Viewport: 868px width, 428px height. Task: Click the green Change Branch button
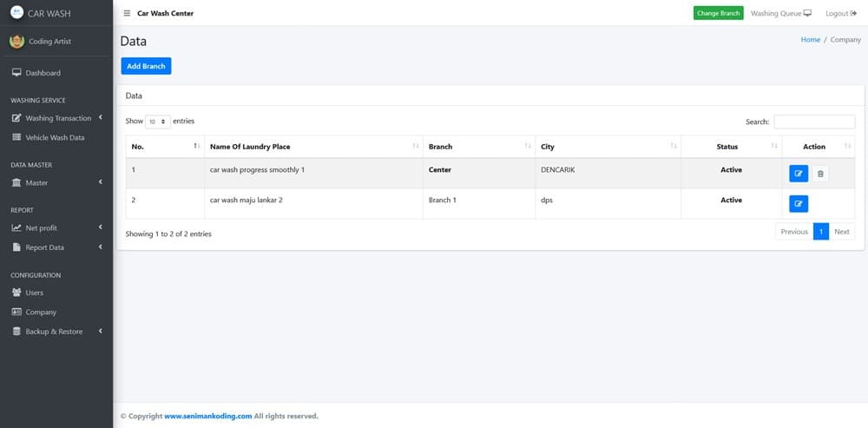tap(718, 13)
